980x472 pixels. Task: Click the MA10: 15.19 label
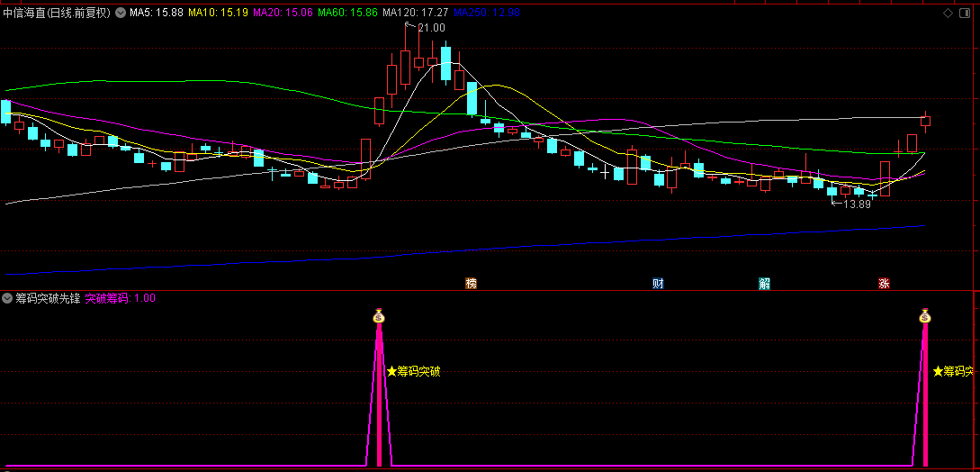click(218, 12)
